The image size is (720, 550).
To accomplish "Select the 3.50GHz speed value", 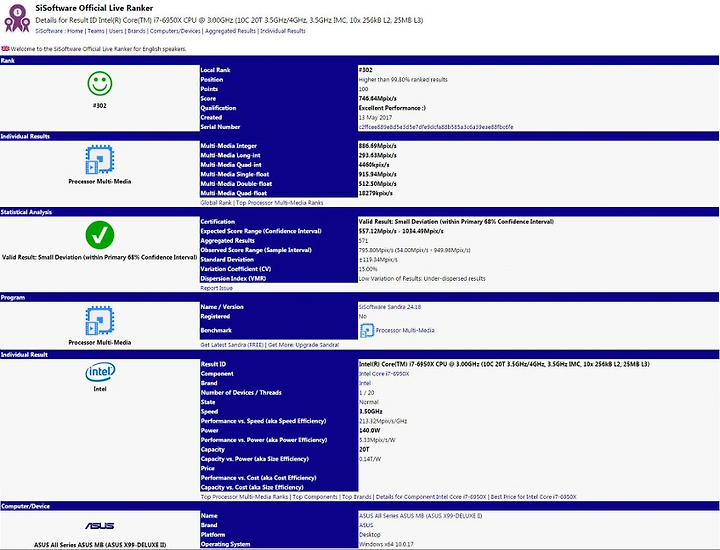I will pos(371,411).
